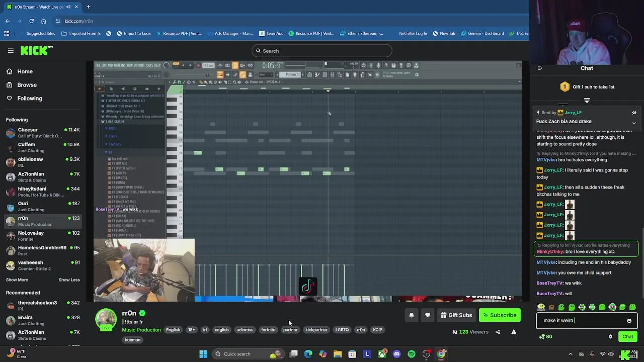This screenshot has width=644, height=362.
Task: Click Show More under Following
Action: 17,280
